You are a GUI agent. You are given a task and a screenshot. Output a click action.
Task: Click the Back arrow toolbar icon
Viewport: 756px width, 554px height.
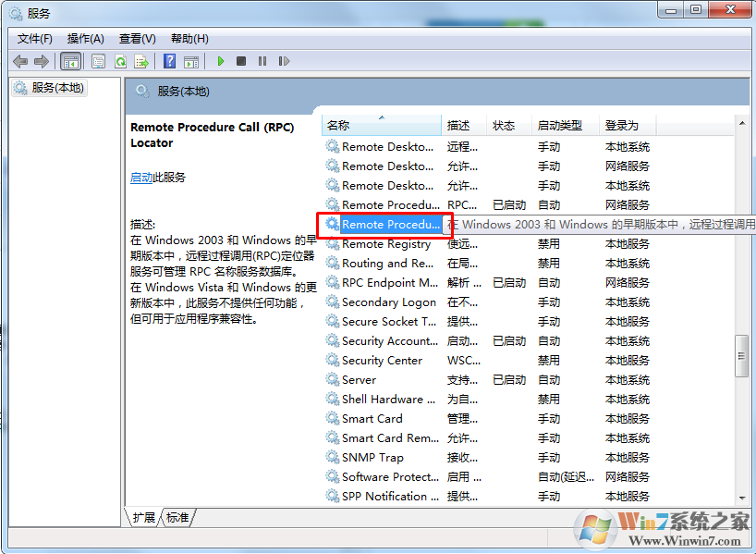tap(20, 61)
